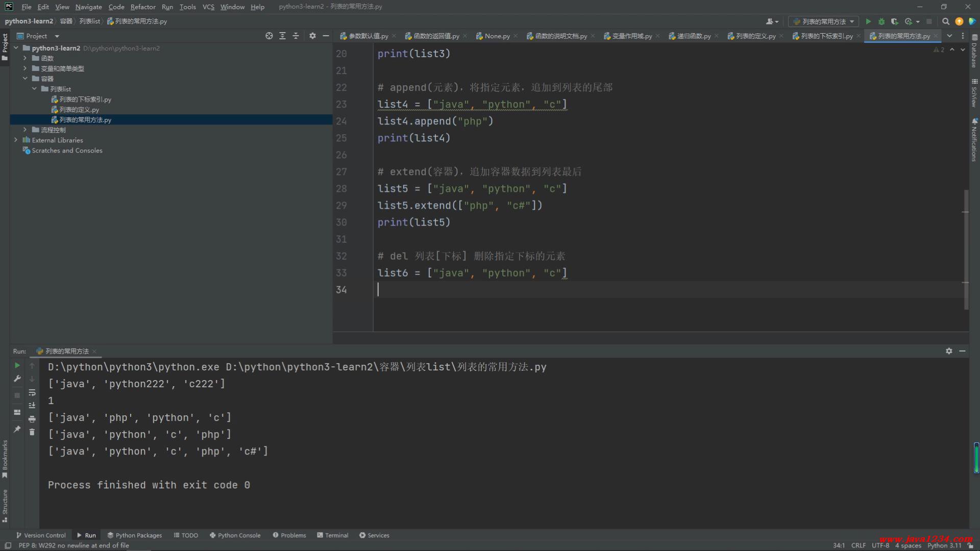Open Search Everywhere magnifier icon
The height and width of the screenshot is (551, 980).
coord(945,21)
